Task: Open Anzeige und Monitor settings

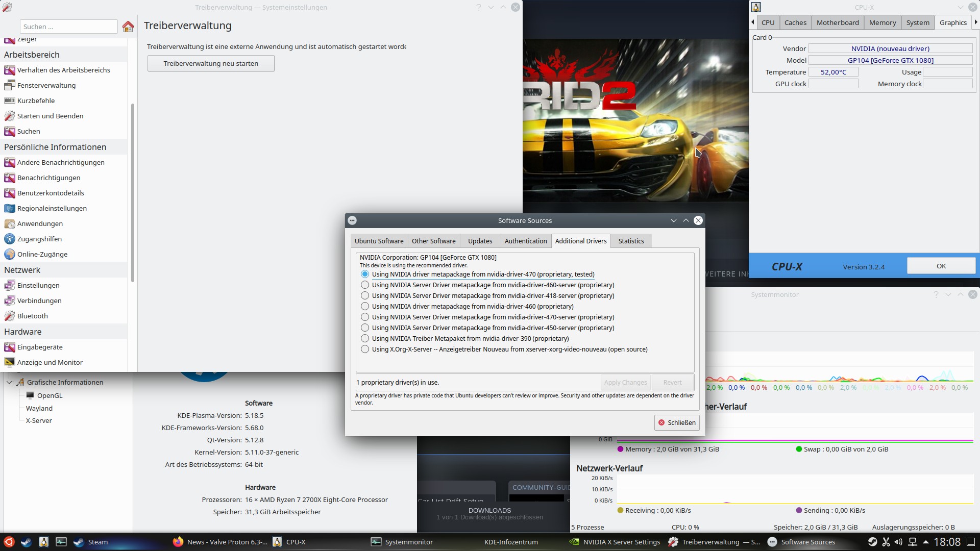Action: [x=50, y=362]
